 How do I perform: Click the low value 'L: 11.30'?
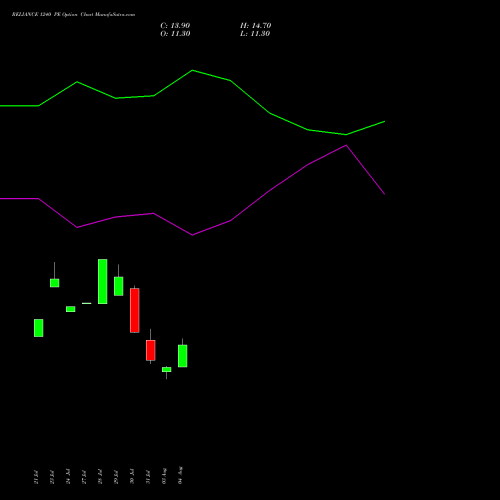pos(255,34)
